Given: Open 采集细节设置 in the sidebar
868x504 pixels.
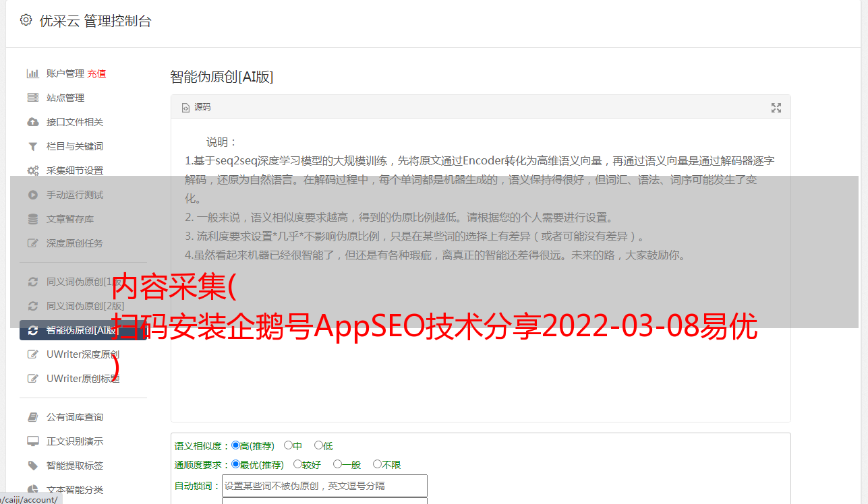Looking at the screenshot, I should pyautogui.click(x=75, y=170).
